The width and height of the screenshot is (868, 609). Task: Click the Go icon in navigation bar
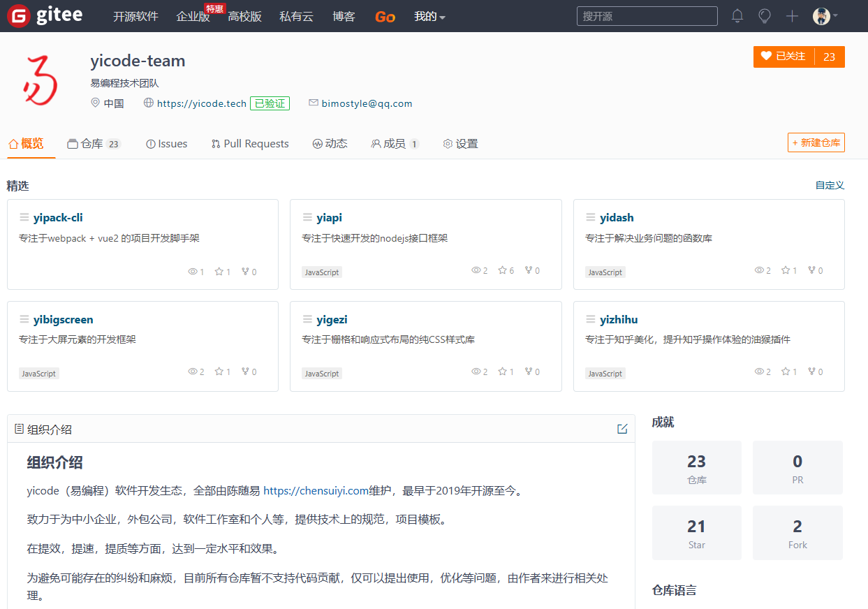[385, 16]
